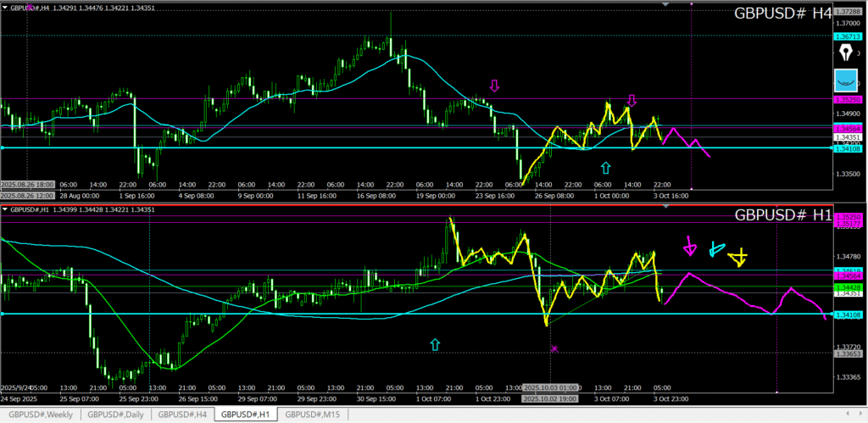Click the magenta 1.35250 price label on H4
Image resolution: width=868 pixels, height=423 pixels.
coord(848,99)
